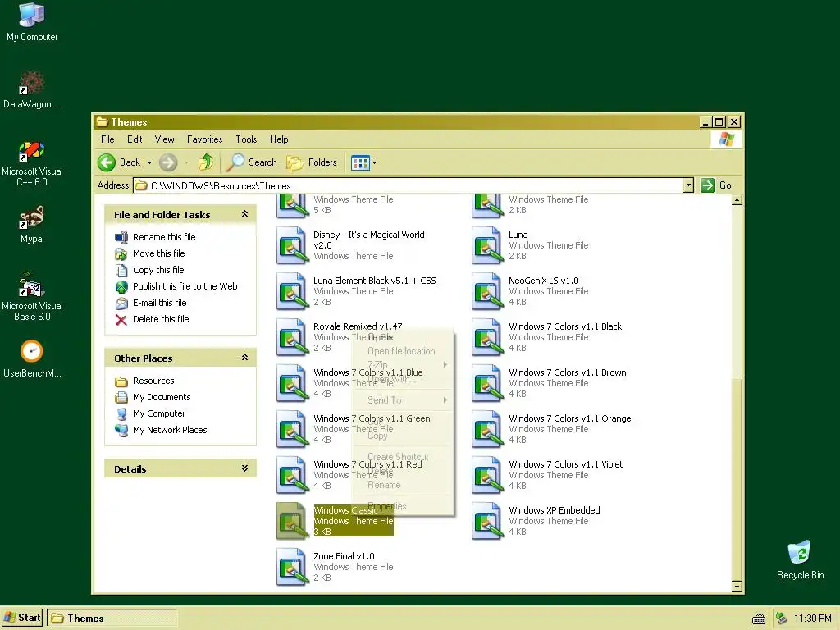Select the Zune Final v1.0 theme icon

point(293,567)
